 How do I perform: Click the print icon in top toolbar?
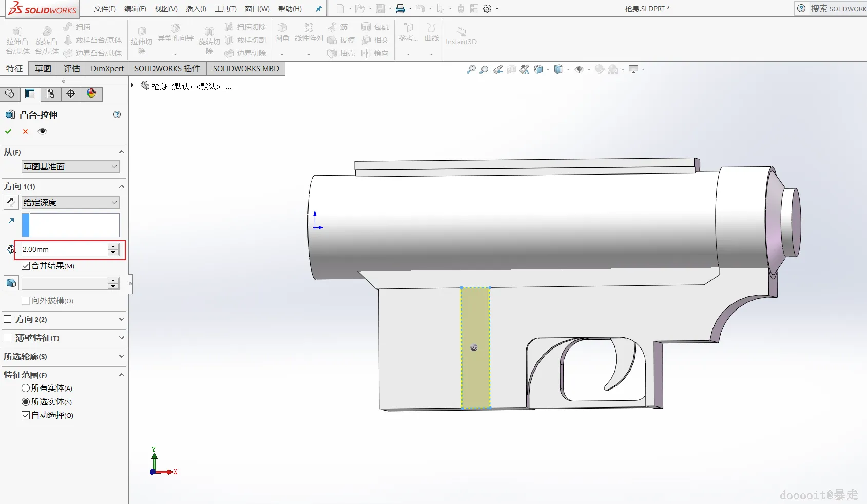click(400, 9)
